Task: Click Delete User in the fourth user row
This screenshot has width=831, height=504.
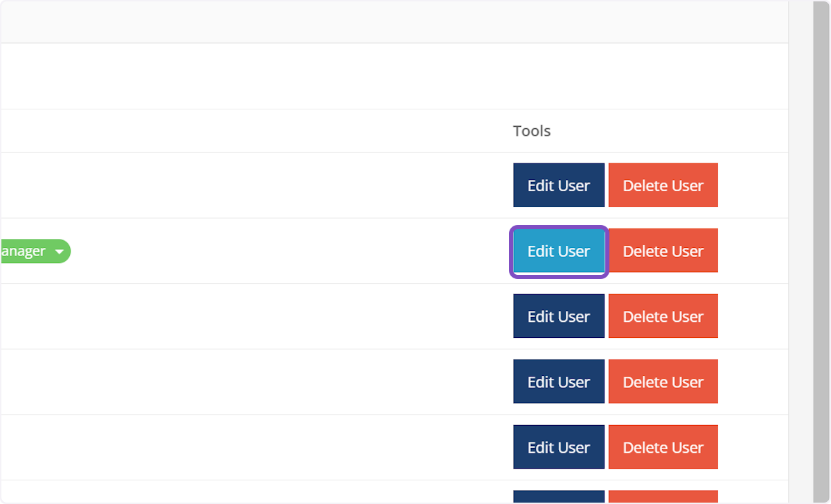Action: point(662,381)
